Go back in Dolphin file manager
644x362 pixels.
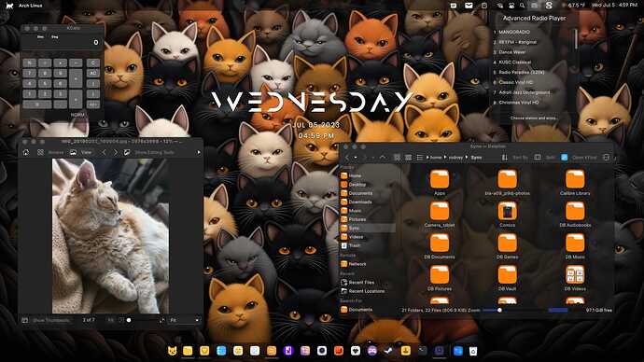pyautogui.click(x=347, y=158)
